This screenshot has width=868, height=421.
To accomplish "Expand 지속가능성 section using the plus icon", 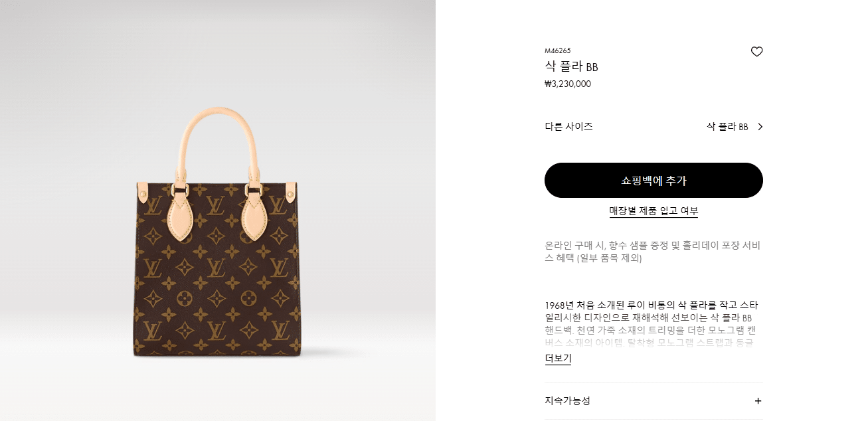I will 758,401.
